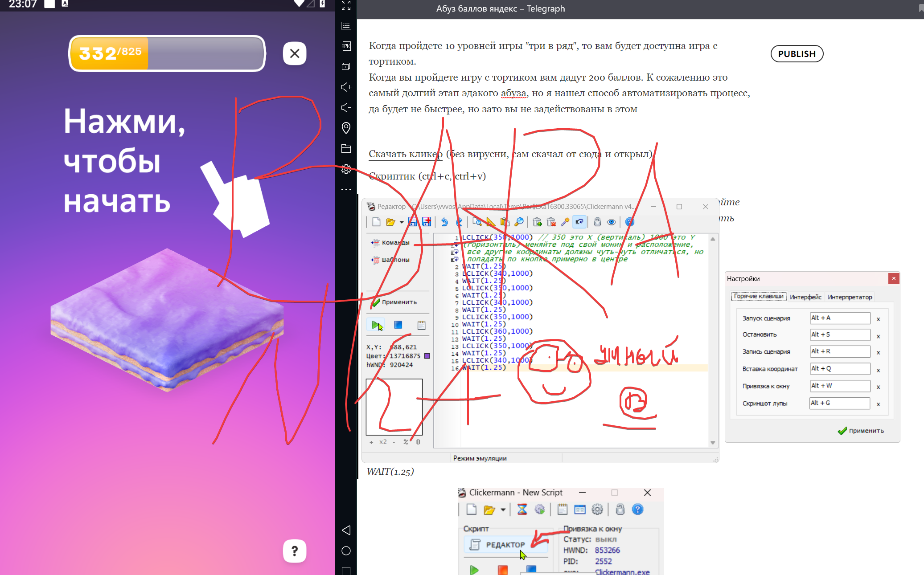Expand the Шаблоны list in Редактор
924x575 pixels.
click(x=390, y=260)
